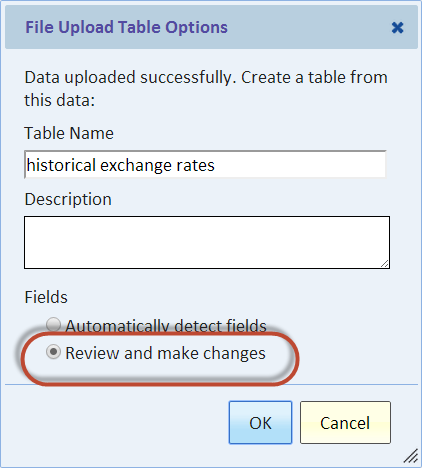Image resolution: width=422 pixels, height=468 pixels.
Task: Click the Fields section label
Action: (x=46, y=297)
